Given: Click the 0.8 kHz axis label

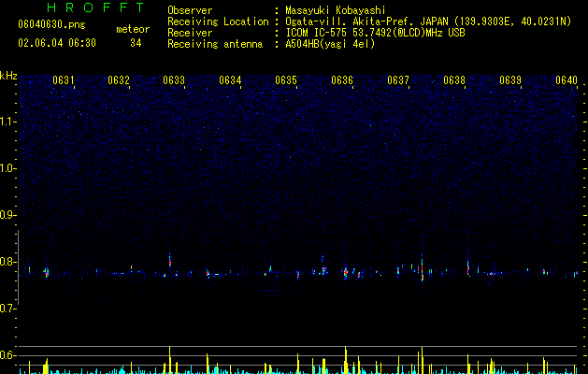Looking at the screenshot, I should 8,262.
